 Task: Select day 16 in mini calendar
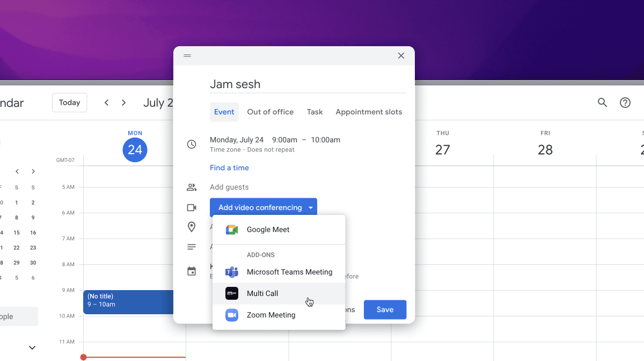[33, 233]
